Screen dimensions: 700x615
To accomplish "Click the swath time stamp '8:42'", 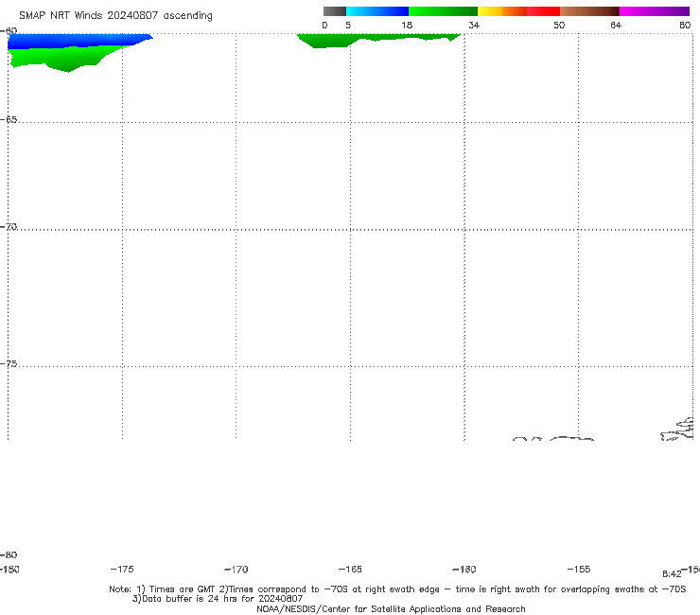I will [672, 574].
